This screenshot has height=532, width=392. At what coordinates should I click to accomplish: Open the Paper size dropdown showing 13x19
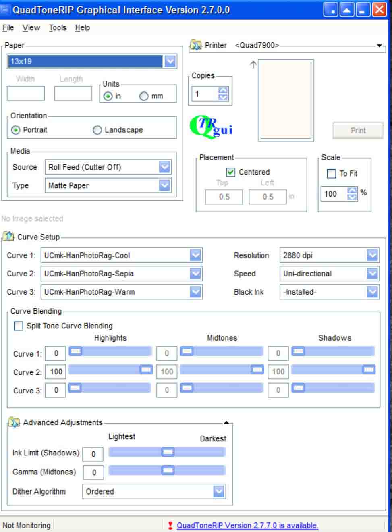click(170, 61)
